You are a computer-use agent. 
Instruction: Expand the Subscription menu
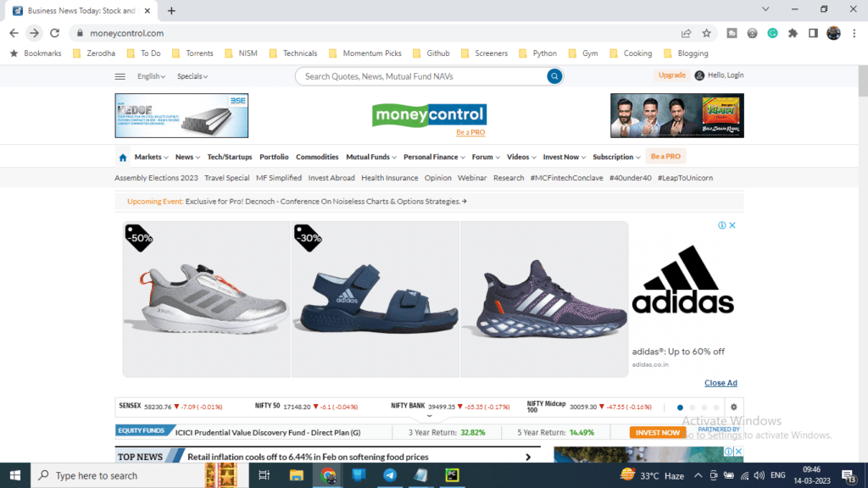(616, 157)
